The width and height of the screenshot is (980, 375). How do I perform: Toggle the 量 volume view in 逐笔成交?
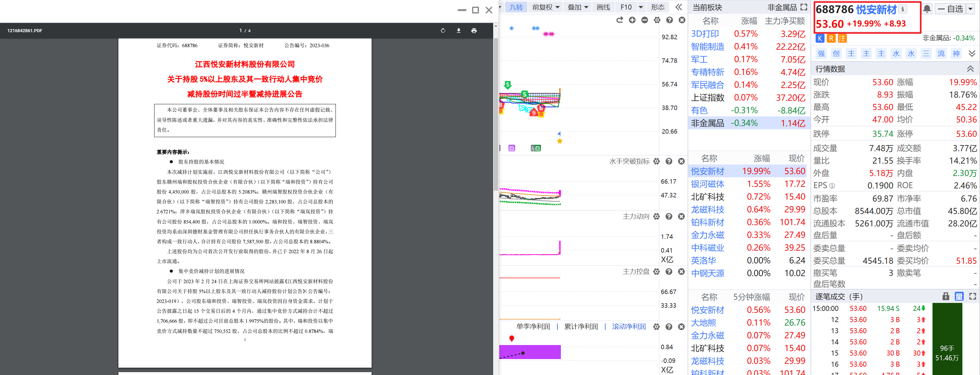click(x=959, y=297)
